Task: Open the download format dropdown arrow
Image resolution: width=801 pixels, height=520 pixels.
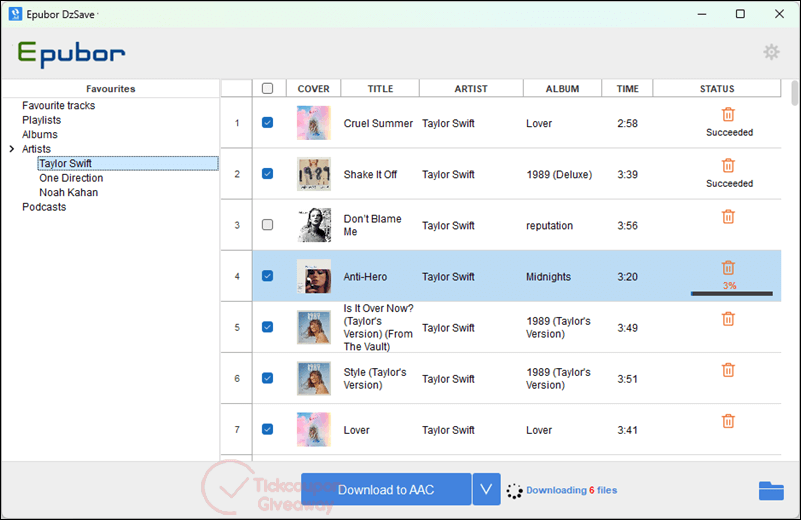Action: click(x=486, y=489)
